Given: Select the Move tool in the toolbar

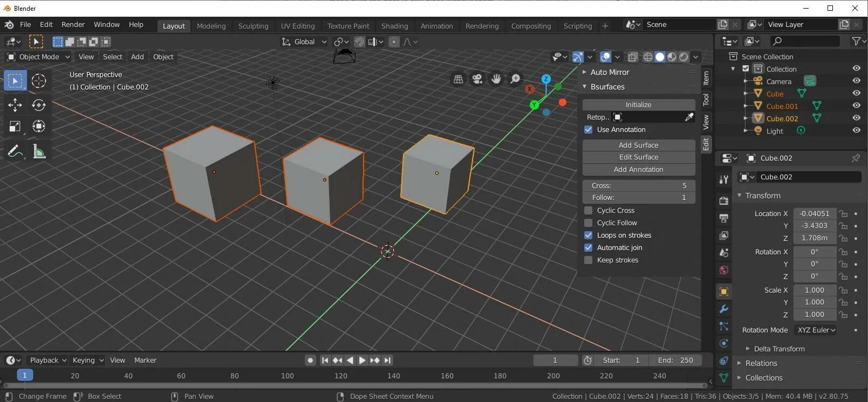Looking at the screenshot, I should coord(15,105).
